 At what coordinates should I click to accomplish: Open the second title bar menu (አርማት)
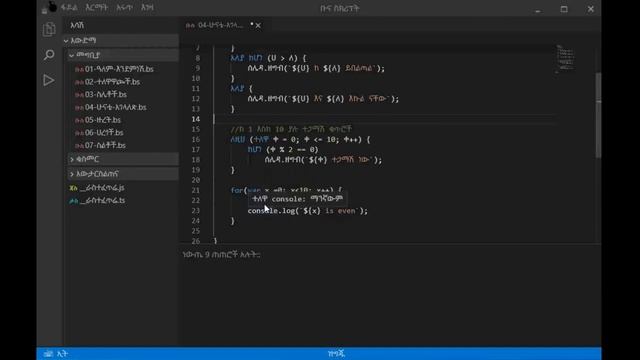coord(97,7)
